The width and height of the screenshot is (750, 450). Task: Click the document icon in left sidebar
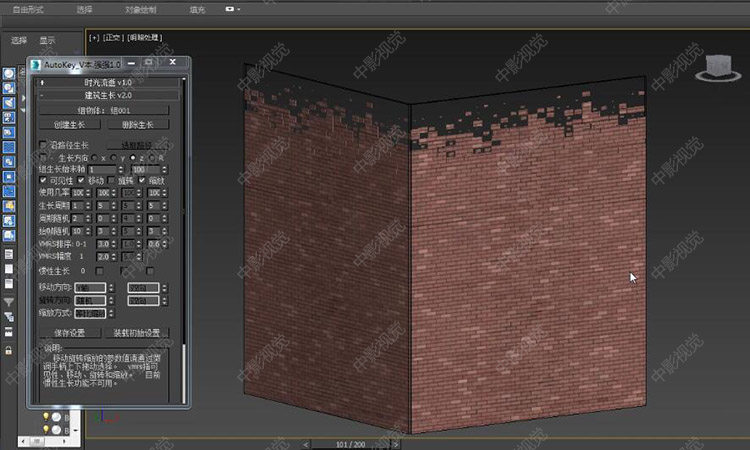point(9,256)
